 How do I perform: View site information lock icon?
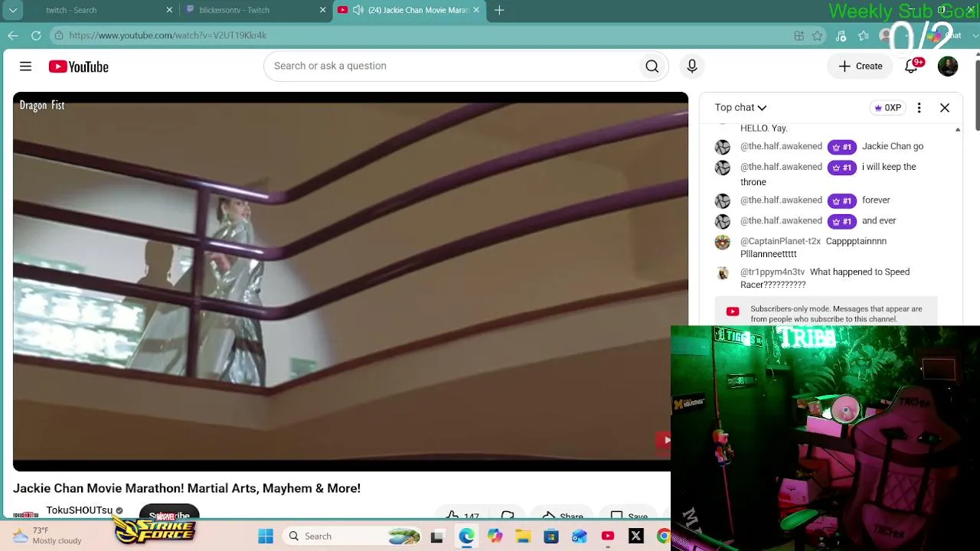(x=59, y=35)
